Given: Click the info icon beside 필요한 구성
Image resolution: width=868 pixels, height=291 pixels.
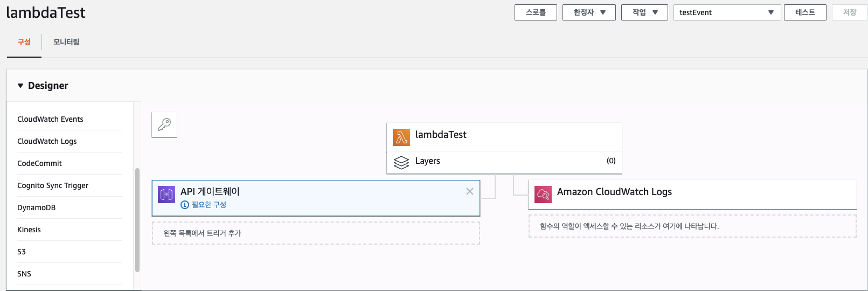Looking at the screenshot, I should (x=185, y=205).
